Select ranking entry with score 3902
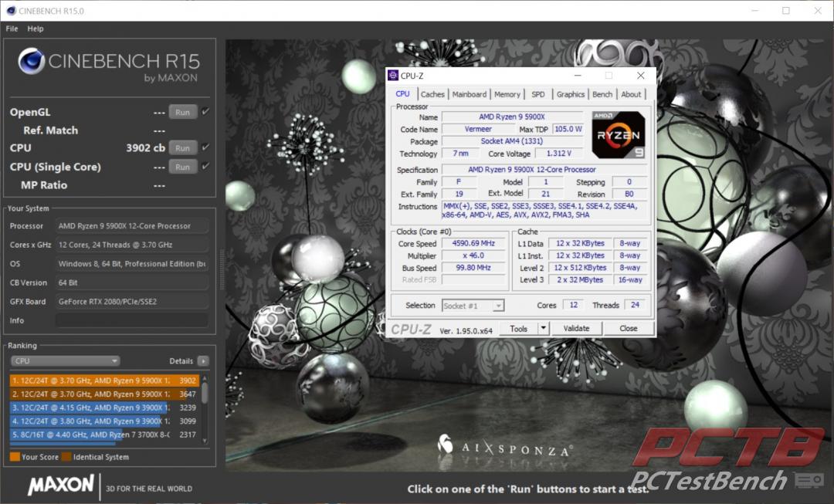Screen dimensions: 834x504 (x=104, y=381)
